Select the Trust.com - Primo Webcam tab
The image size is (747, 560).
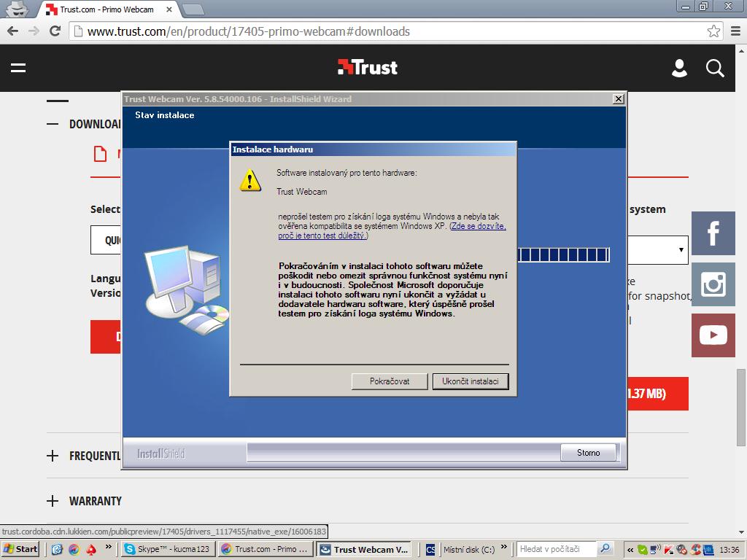107,9
